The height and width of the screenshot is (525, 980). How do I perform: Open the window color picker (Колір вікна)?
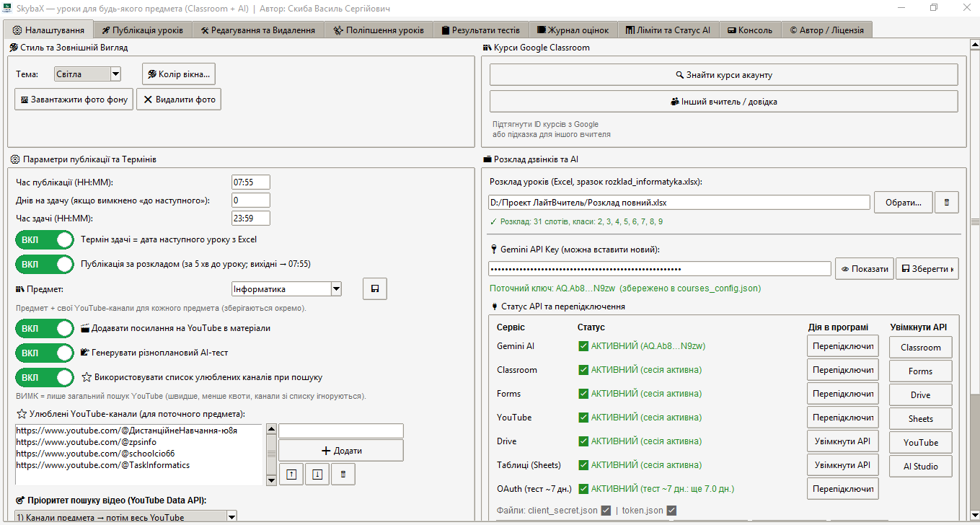point(179,74)
